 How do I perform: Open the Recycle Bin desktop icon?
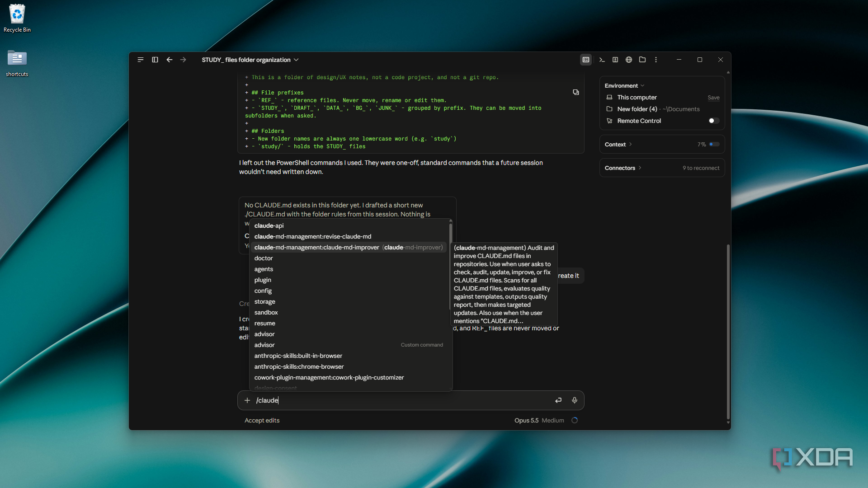click(x=17, y=19)
